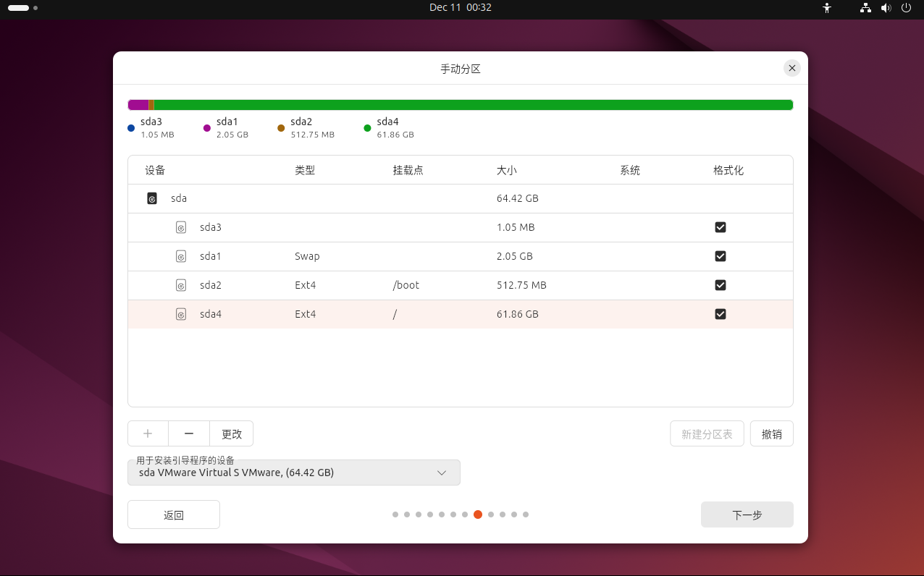Screen dimensions: 924x576
Task: Uncheck format for sda4 root
Action: tap(721, 314)
